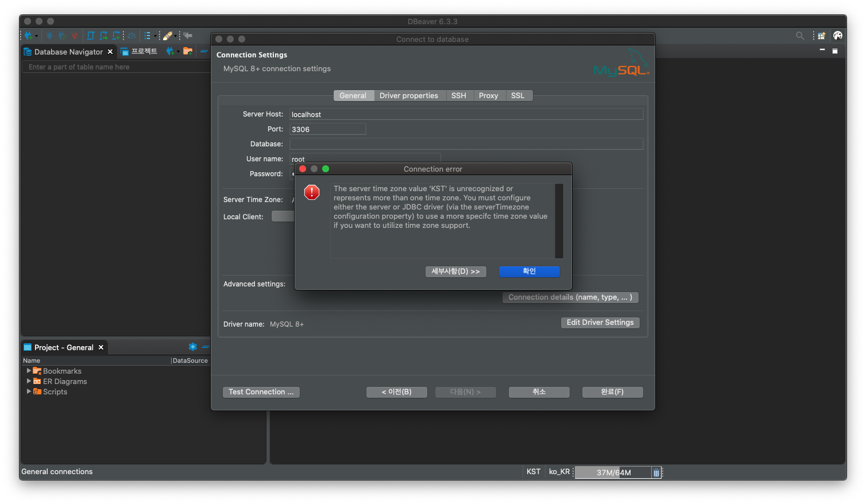Open the Driver properties tab
866x504 pixels.
click(x=409, y=96)
